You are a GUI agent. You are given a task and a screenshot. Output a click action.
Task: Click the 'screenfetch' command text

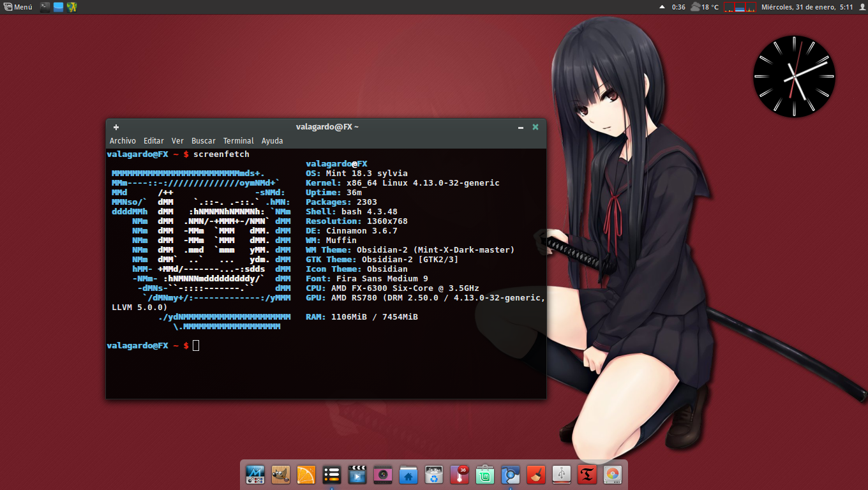(x=221, y=154)
